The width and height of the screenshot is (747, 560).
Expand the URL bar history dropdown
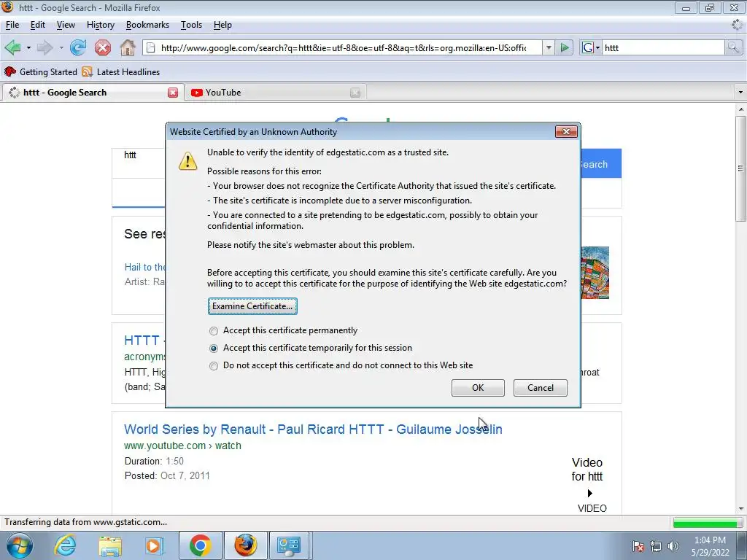click(549, 47)
